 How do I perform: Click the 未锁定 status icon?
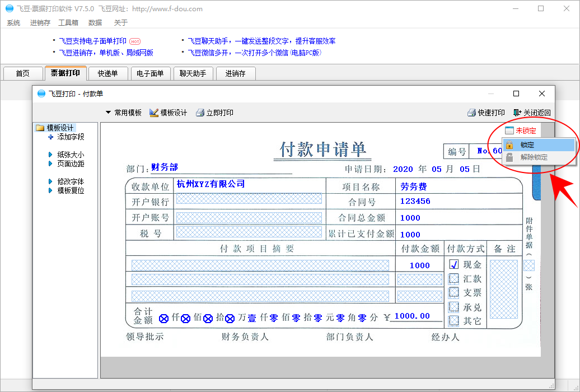509,130
